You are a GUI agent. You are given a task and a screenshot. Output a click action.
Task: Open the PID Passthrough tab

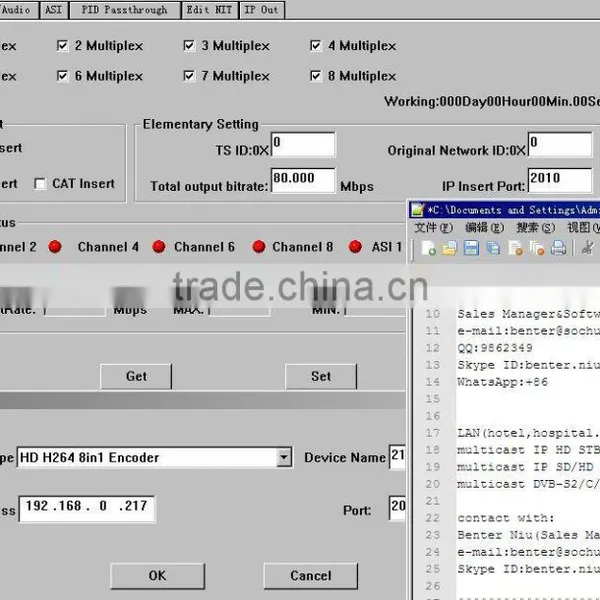pyautogui.click(x=125, y=10)
